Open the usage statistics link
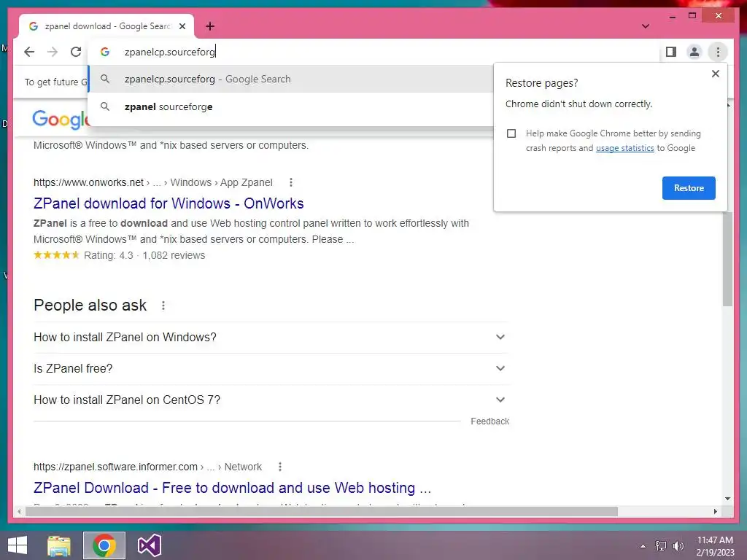 pyautogui.click(x=624, y=148)
